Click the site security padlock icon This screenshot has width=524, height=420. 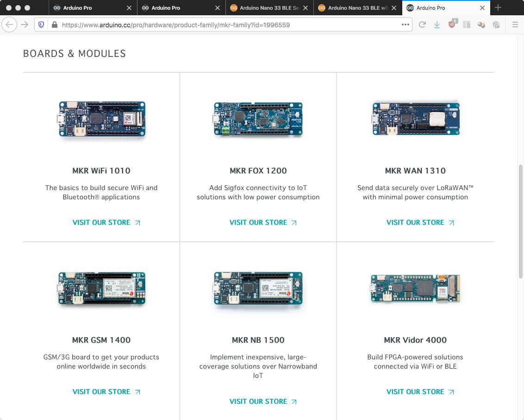[55, 25]
